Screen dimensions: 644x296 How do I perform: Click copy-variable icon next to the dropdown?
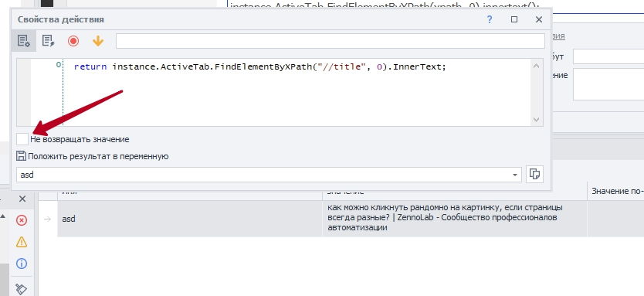click(x=534, y=175)
